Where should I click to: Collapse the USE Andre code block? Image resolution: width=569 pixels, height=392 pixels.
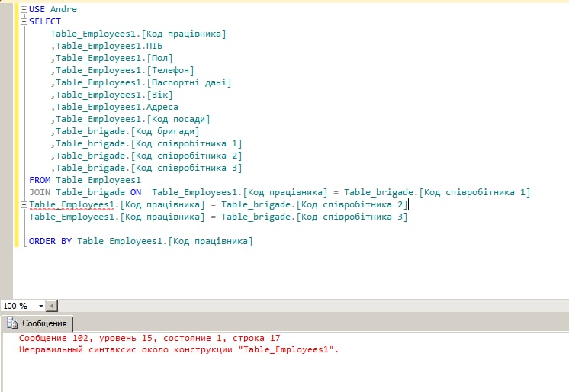pos(24,10)
